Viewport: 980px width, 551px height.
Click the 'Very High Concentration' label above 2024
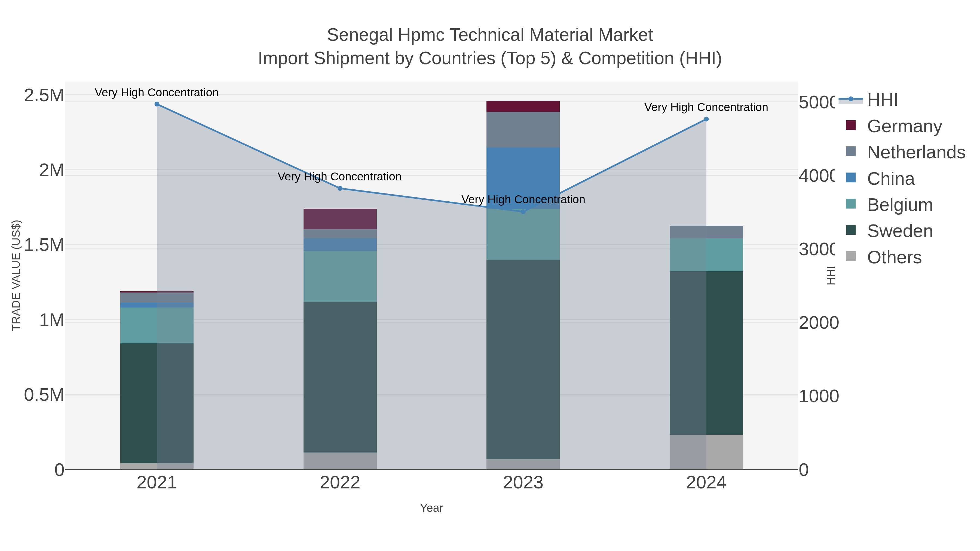[706, 107]
